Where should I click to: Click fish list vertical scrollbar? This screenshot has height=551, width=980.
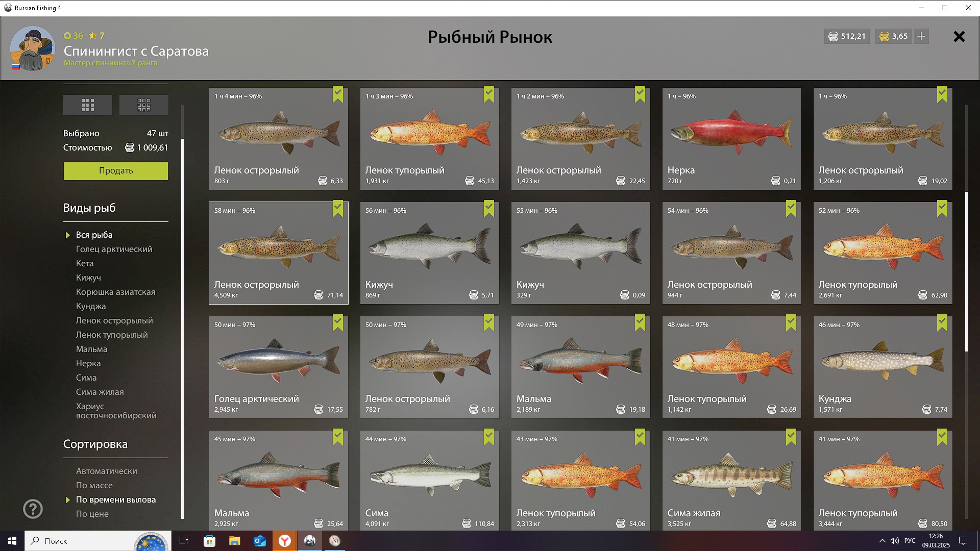[x=966, y=272]
